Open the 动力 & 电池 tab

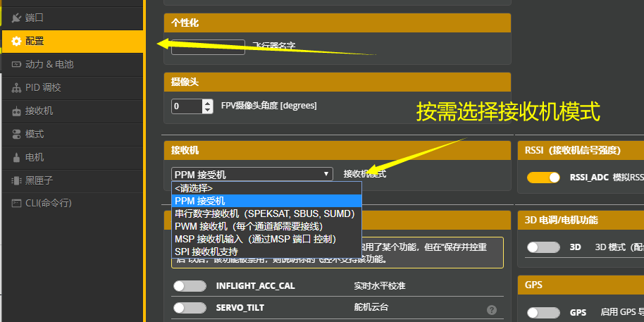pos(73,65)
